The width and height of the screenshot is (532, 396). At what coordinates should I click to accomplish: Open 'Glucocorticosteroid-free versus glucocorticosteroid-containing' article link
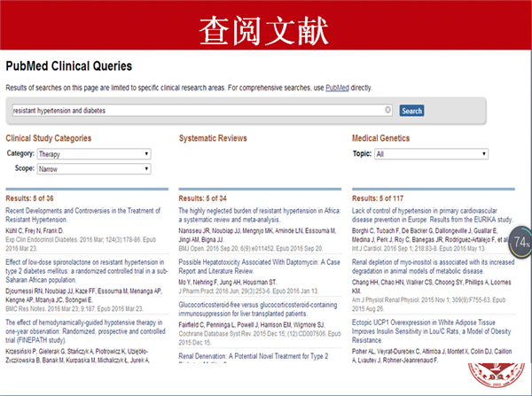[x=258, y=309]
